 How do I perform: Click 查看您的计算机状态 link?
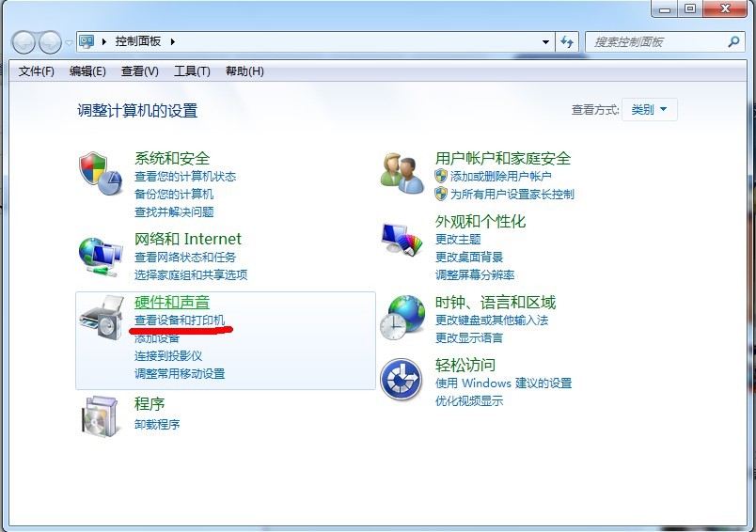(185, 177)
